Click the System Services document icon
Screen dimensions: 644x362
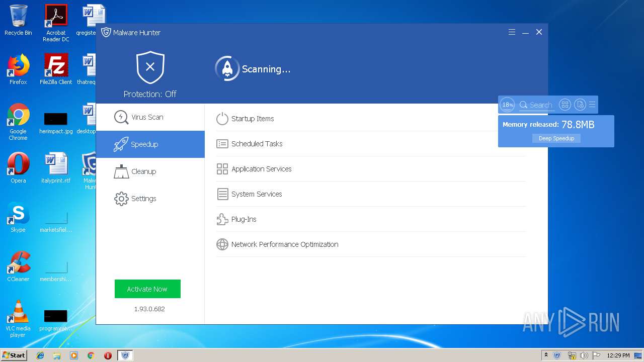coord(222,194)
